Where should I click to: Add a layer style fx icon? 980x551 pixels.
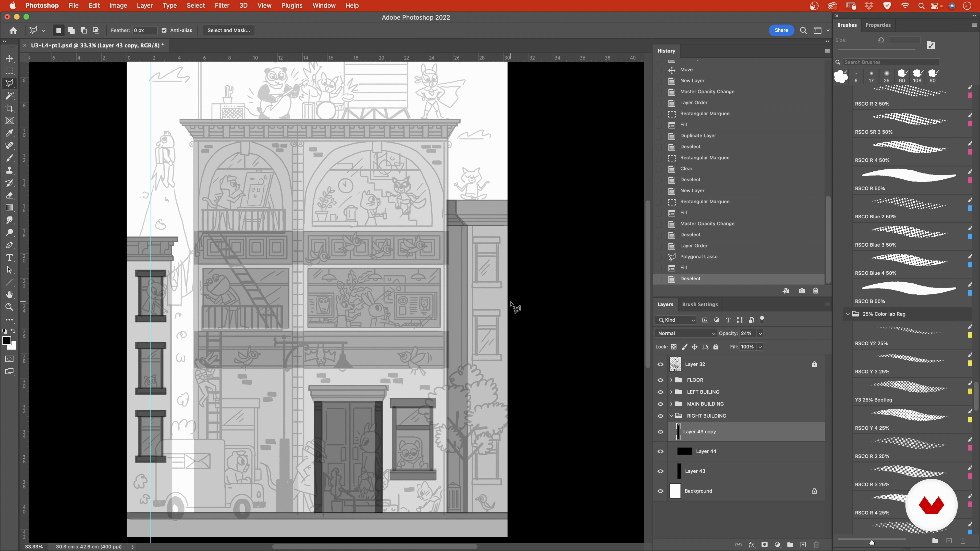tap(752, 545)
